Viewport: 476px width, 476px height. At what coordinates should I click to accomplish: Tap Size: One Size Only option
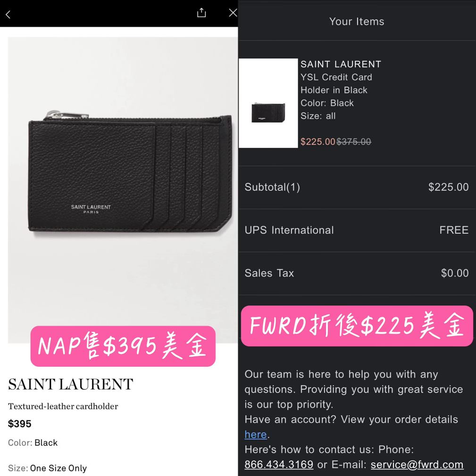click(x=48, y=468)
